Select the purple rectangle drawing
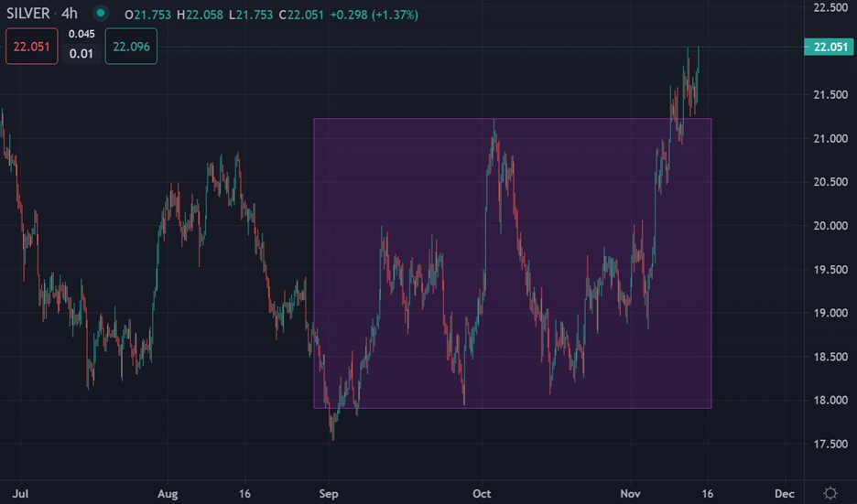The width and height of the screenshot is (857, 504). point(512,263)
